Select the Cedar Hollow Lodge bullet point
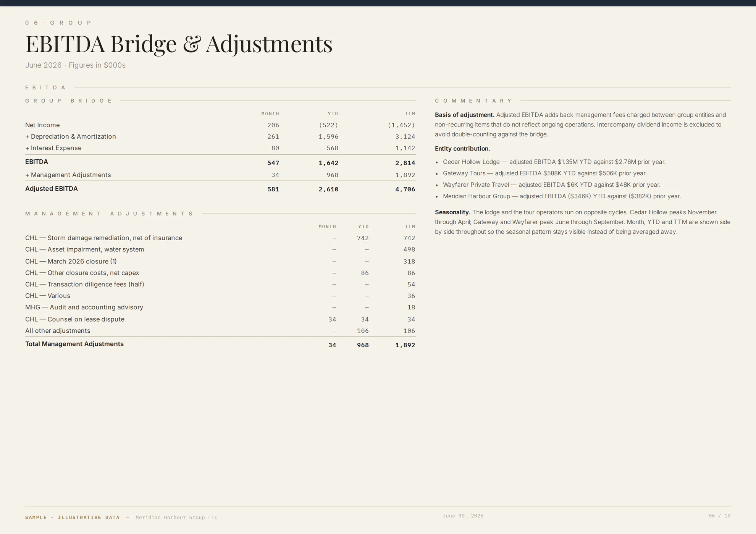This screenshot has height=534, width=756. tap(554, 162)
